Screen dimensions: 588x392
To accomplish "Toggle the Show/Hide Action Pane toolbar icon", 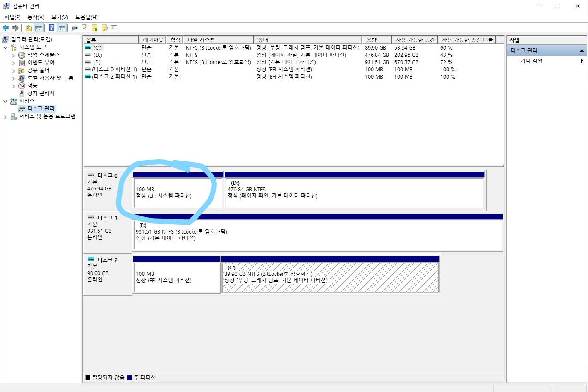I will pyautogui.click(x=62, y=28).
